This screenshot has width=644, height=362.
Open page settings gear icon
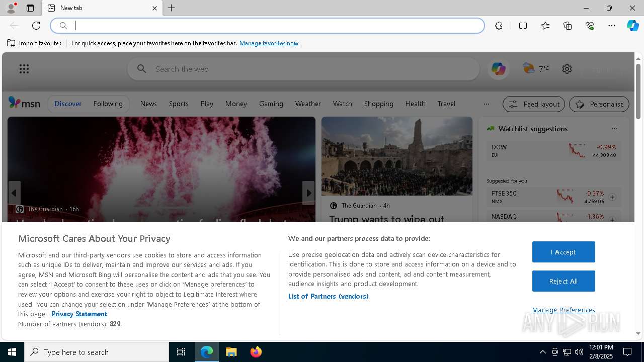[x=567, y=69]
